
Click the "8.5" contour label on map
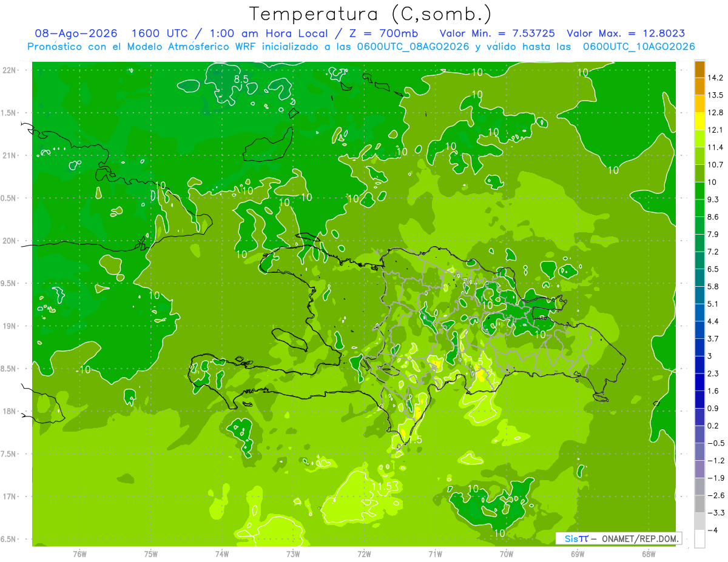(x=241, y=79)
